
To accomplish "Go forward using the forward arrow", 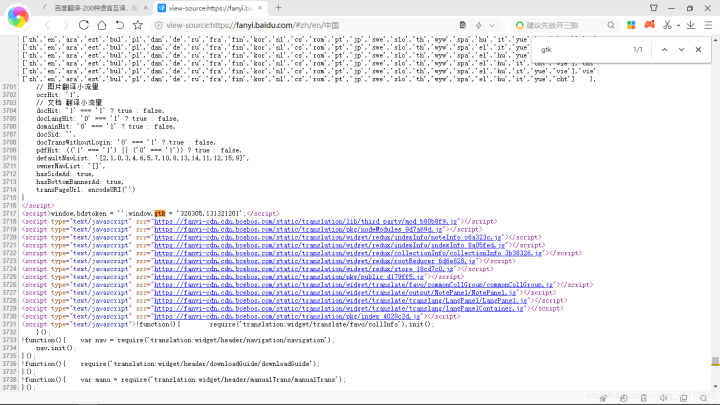I will click(66, 25).
